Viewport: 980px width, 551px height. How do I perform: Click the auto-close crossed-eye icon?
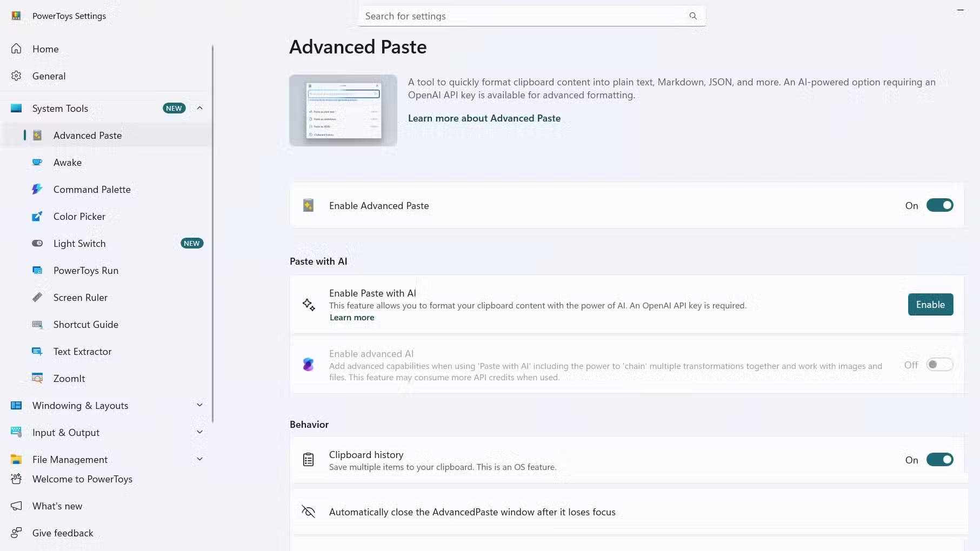tap(308, 512)
